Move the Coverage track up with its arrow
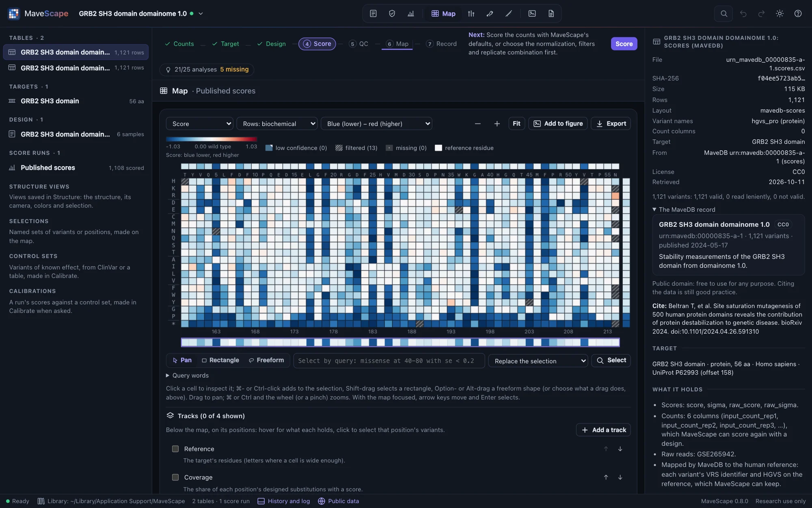This screenshot has height=508, width=812. [606, 477]
